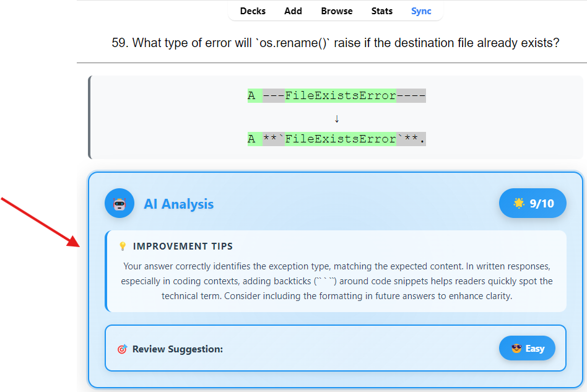Click the blue down arrow between answers

tap(337, 118)
